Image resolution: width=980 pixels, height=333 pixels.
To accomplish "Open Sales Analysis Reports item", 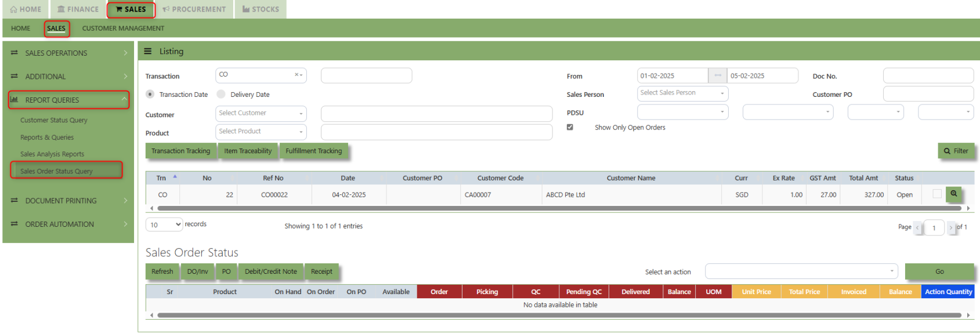I will coord(52,154).
